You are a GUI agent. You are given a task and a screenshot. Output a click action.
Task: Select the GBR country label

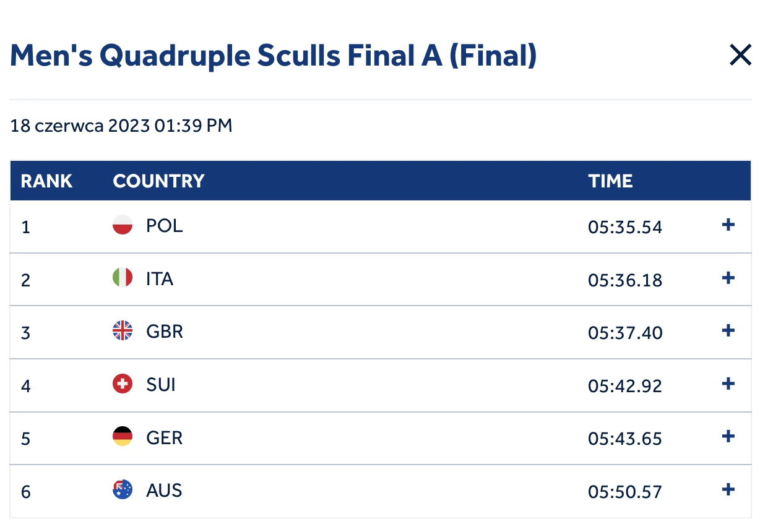point(165,332)
